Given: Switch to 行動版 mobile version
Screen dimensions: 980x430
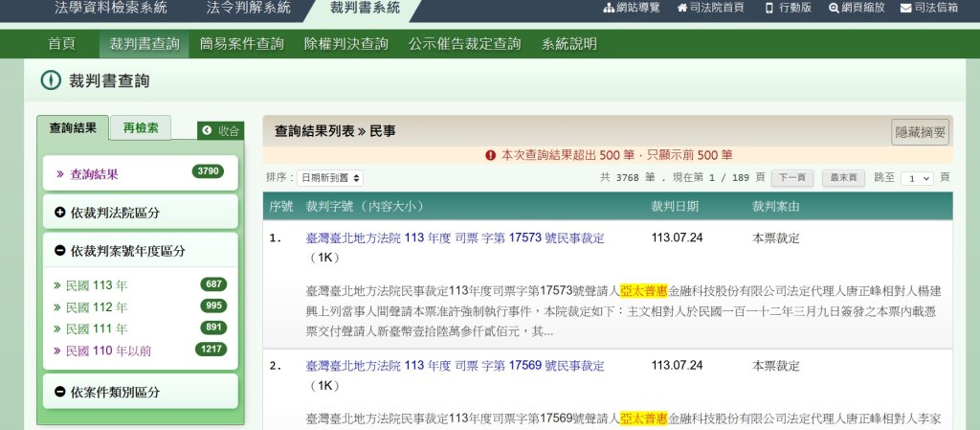Looking at the screenshot, I should (x=788, y=9).
